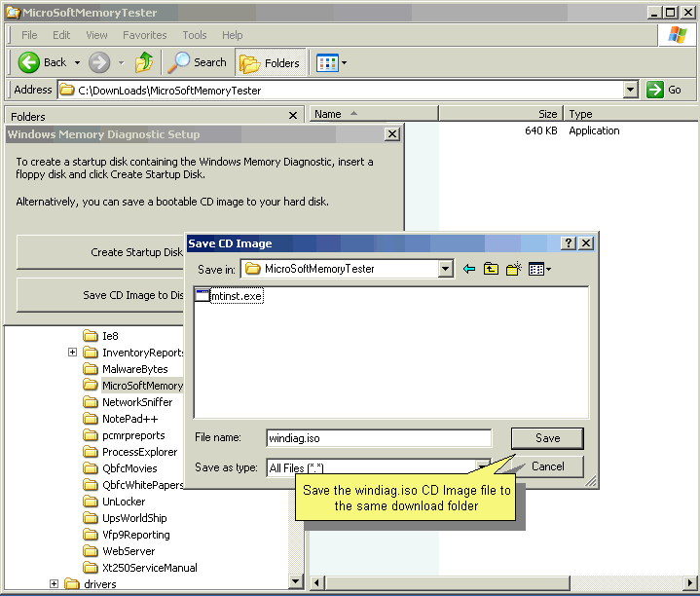Click the Address bar path field
Viewport: 700px width, 596px height.
(341, 90)
